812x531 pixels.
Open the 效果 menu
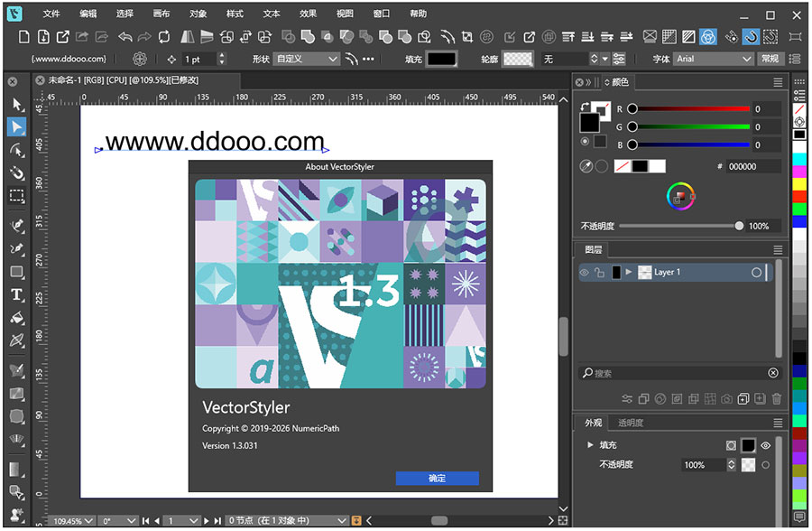[308, 14]
